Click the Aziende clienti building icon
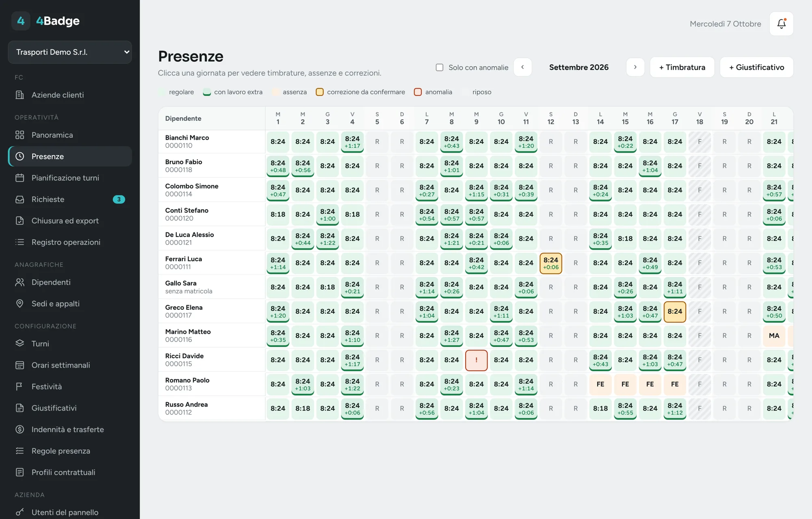 point(19,95)
